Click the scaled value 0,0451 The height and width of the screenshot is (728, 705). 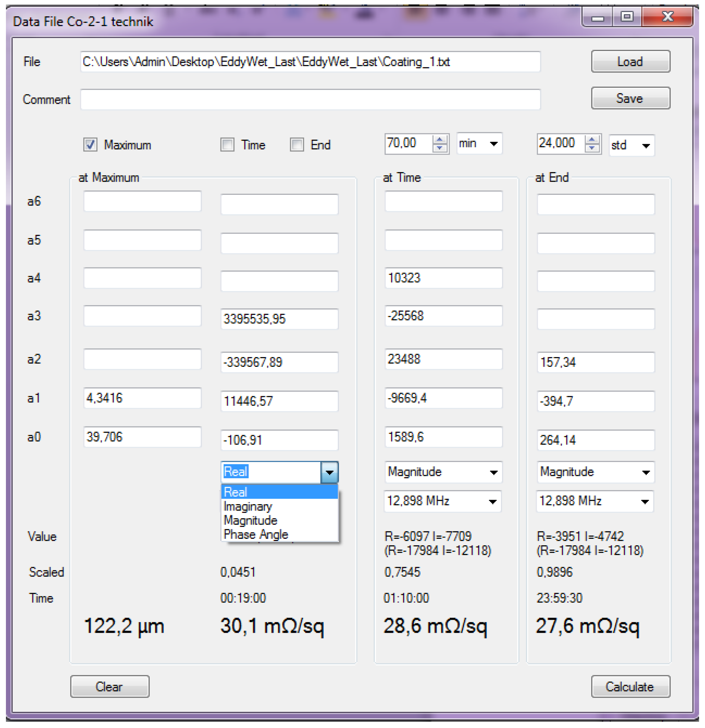pos(238,572)
